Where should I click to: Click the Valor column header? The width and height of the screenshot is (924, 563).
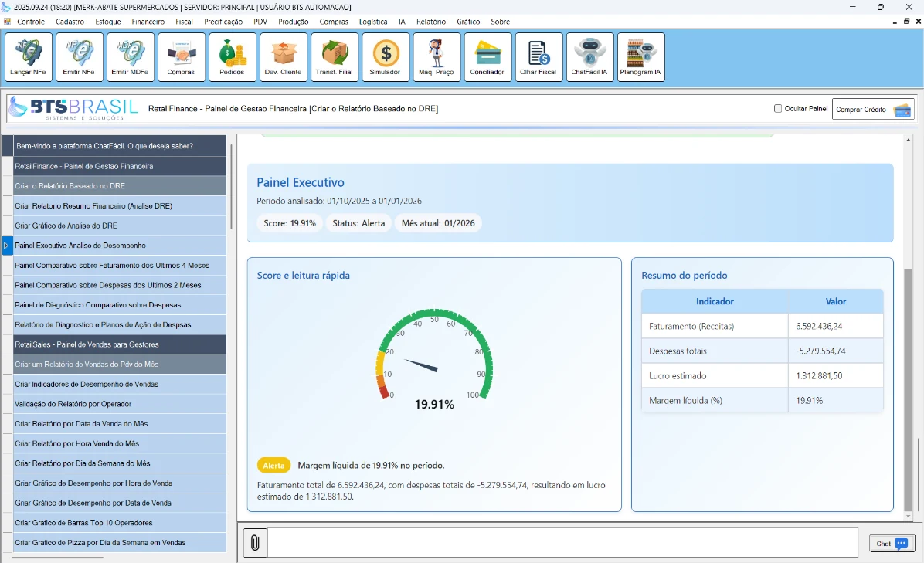[x=836, y=301]
